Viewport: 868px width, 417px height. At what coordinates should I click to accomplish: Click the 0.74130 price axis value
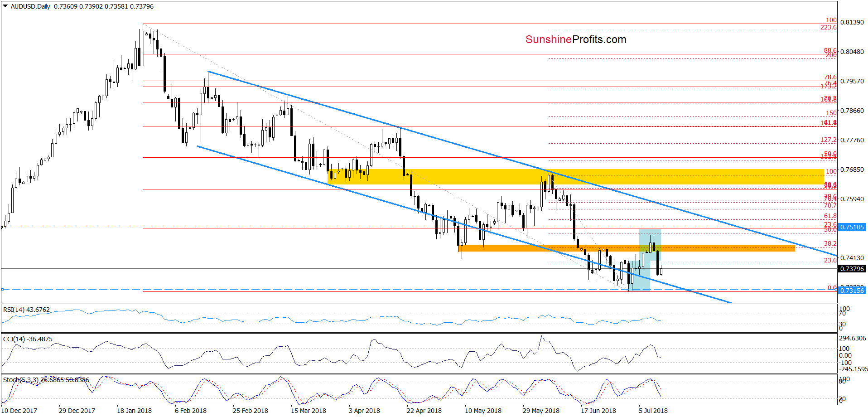[852, 258]
